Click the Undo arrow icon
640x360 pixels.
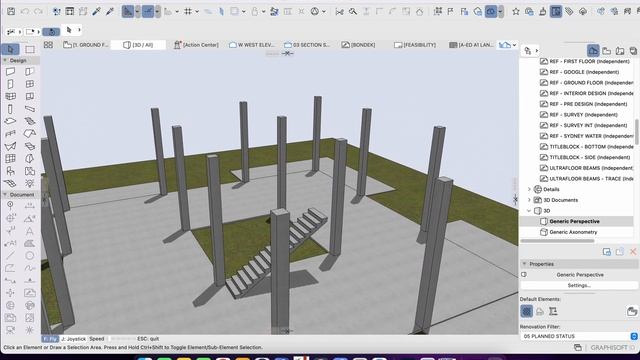(25, 11)
